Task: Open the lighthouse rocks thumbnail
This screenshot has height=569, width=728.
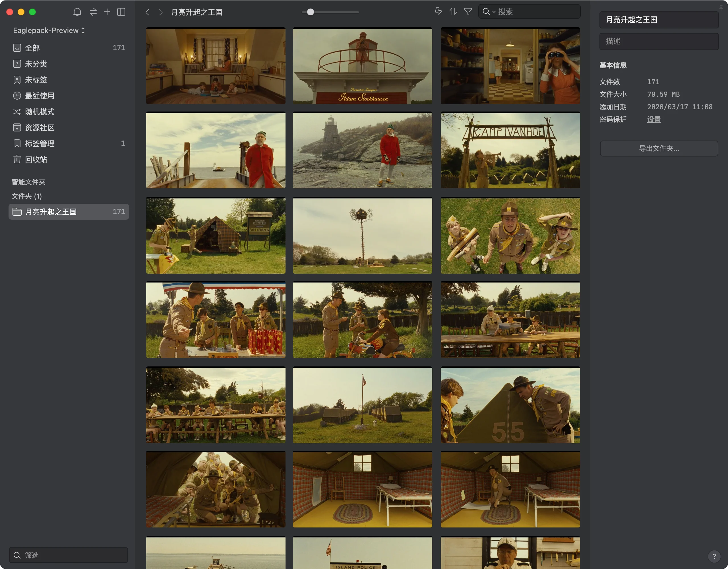Action: [362, 150]
